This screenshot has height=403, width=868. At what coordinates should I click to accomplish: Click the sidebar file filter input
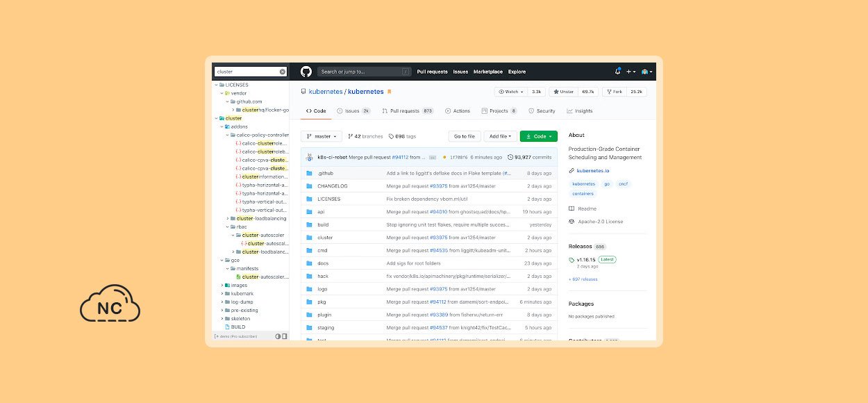coord(250,72)
